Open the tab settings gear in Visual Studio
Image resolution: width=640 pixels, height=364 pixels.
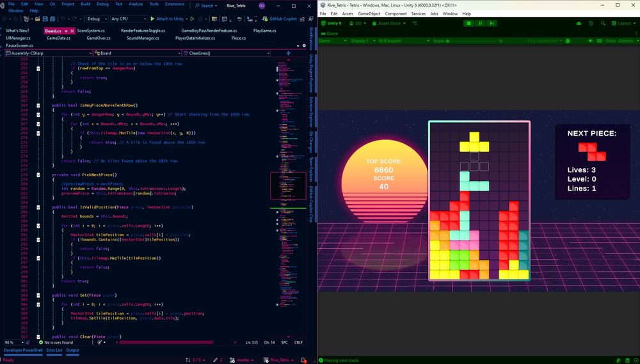click(x=304, y=45)
